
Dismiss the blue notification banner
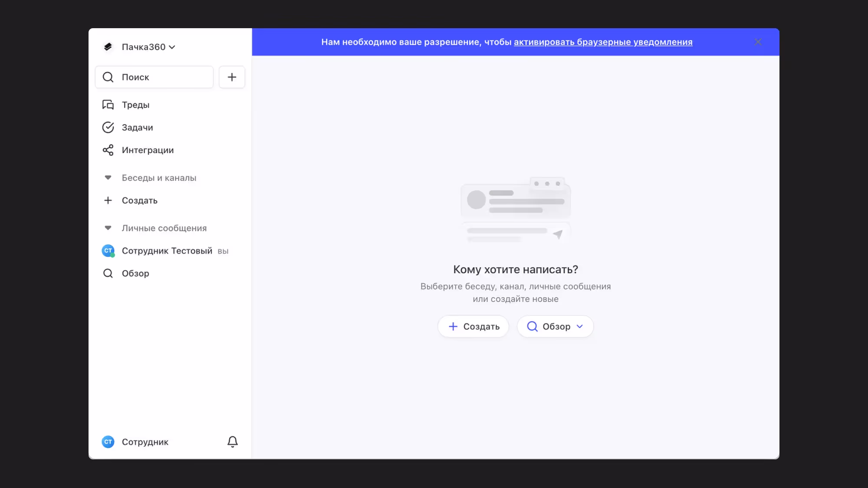coord(758,42)
